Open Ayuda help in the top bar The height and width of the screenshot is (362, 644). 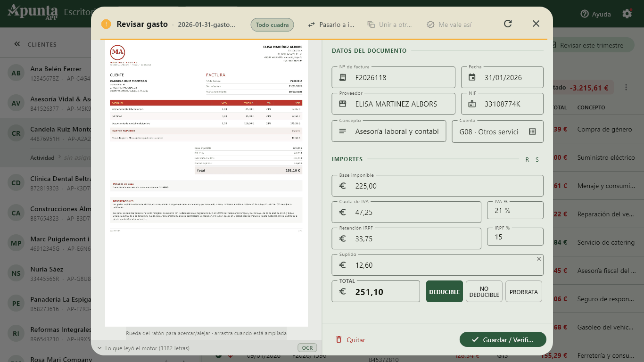point(596,14)
